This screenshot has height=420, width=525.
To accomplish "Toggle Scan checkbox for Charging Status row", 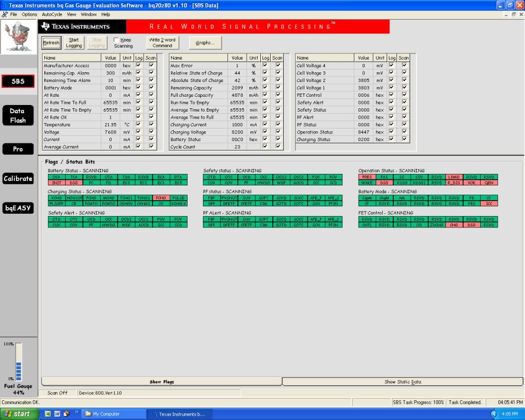I will [405, 139].
